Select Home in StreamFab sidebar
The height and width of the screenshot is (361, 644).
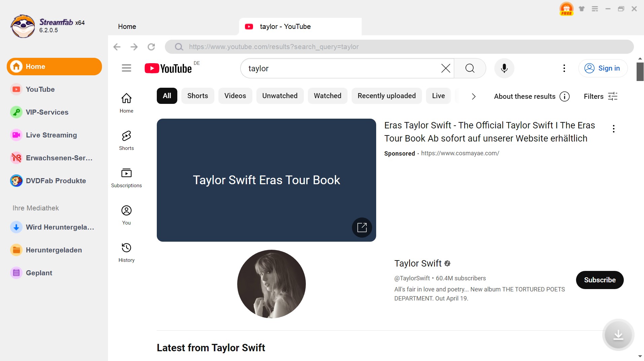click(x=54, y=67)
